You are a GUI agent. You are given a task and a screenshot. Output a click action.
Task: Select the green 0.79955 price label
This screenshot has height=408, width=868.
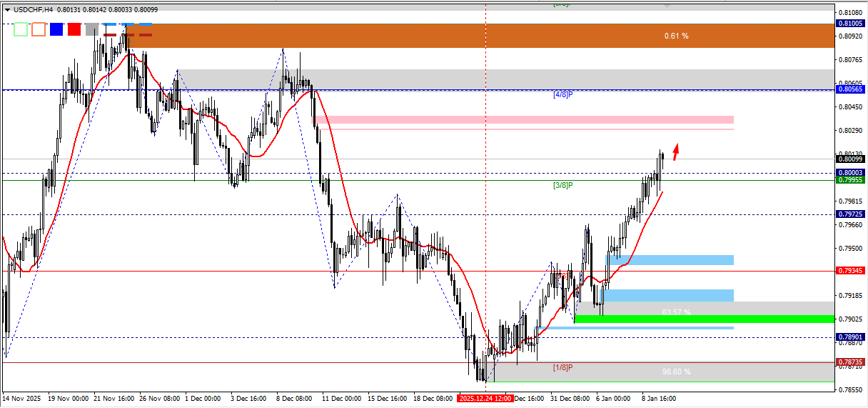coord(850,180)
